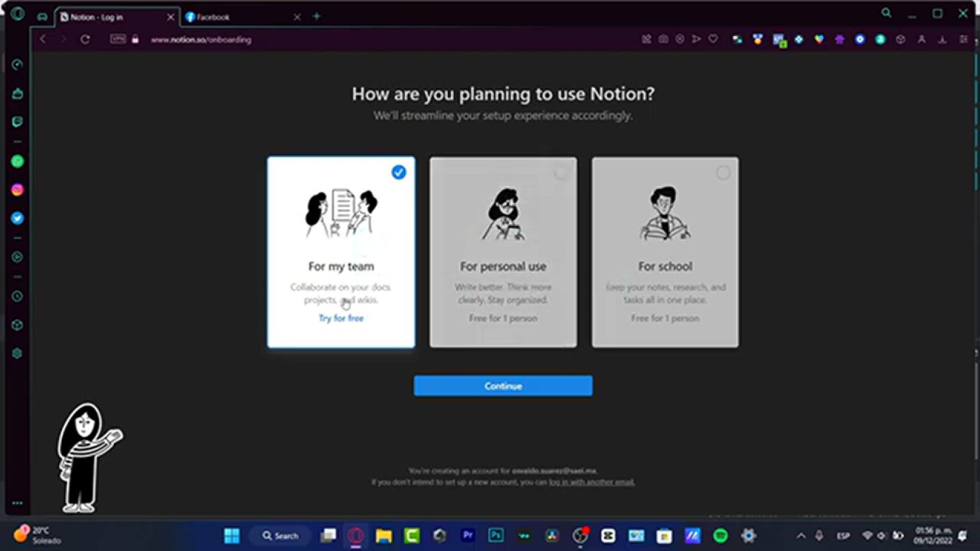Open the clock showing 01:56 p.m.

pos(933,536)
